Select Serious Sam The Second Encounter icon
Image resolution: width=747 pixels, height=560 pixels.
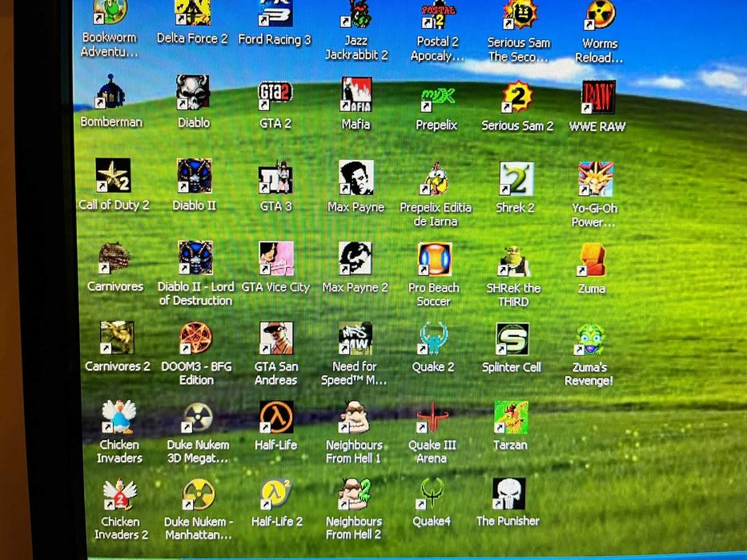point(520,14)
